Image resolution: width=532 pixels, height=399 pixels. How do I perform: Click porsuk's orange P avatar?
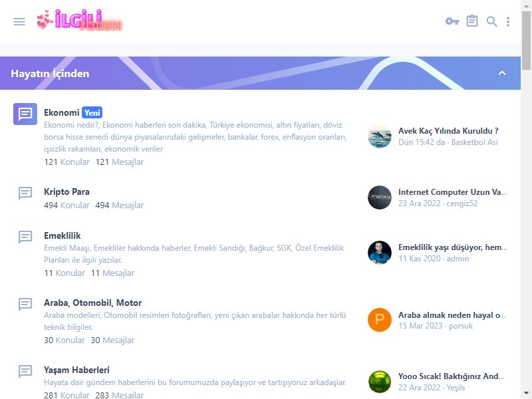tap(380, 320)
